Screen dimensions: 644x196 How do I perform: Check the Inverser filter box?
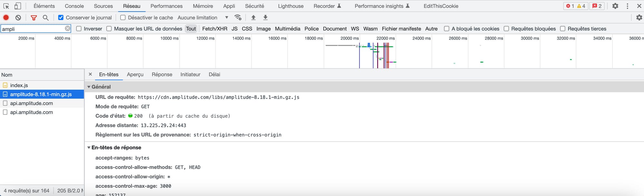click(x=79, y=29)
